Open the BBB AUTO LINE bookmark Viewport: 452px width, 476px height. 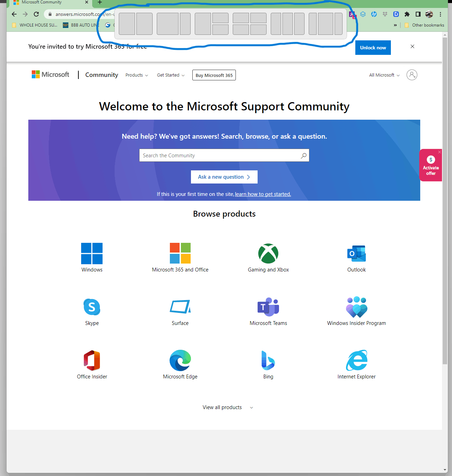(x=81, y=25)
